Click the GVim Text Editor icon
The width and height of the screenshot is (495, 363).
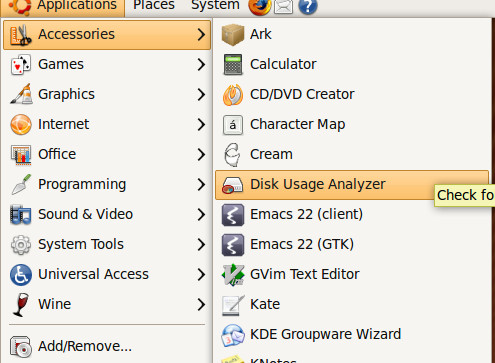pos(233,275)
